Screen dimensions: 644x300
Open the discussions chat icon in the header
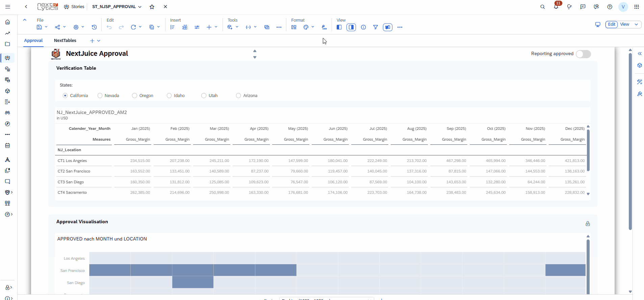(x=583, y=7)
